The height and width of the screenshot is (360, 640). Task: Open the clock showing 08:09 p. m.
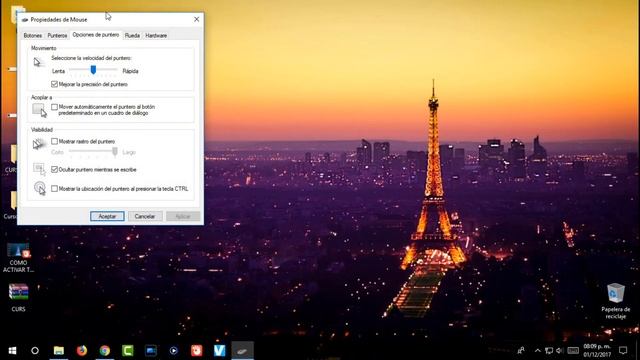[597, 351]
